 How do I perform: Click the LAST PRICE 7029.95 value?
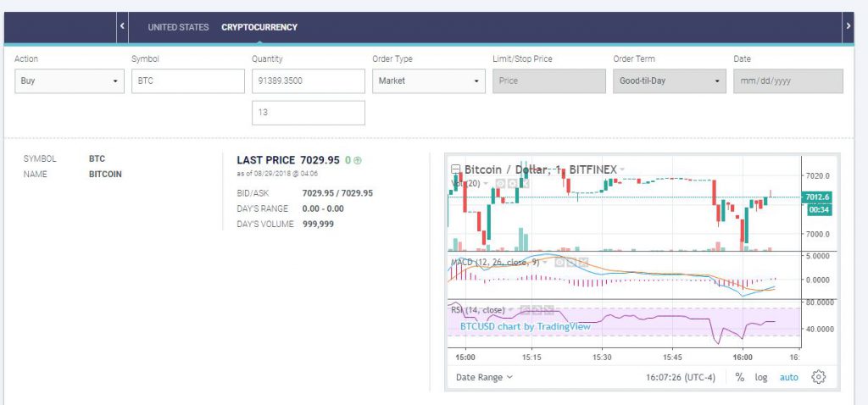320,160
